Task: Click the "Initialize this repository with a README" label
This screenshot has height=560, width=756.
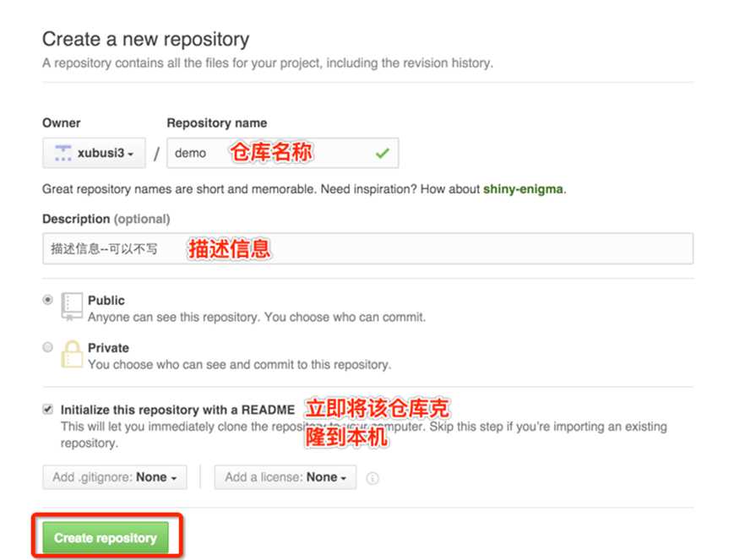Action: click(x=177, y=410)
